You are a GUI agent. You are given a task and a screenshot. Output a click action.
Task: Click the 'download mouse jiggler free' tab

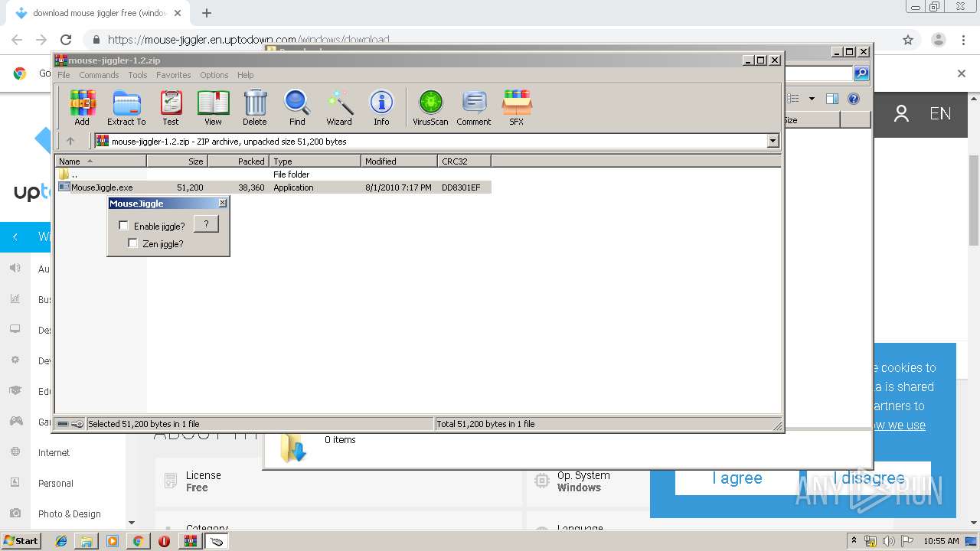point(99,13)
